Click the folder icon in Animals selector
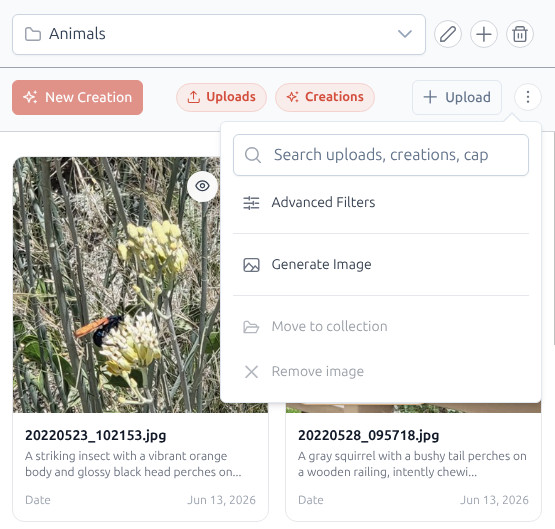The image size is (555, 529). pos(33,34)
